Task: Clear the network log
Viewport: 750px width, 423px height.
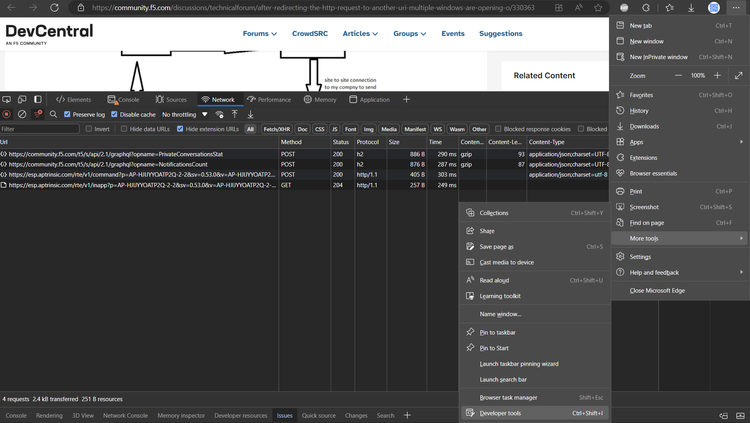Action: [22, 115]
